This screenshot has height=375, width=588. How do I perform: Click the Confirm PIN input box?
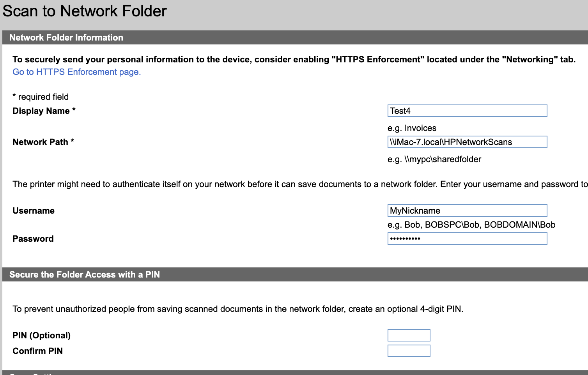click(x=409, y=351)
